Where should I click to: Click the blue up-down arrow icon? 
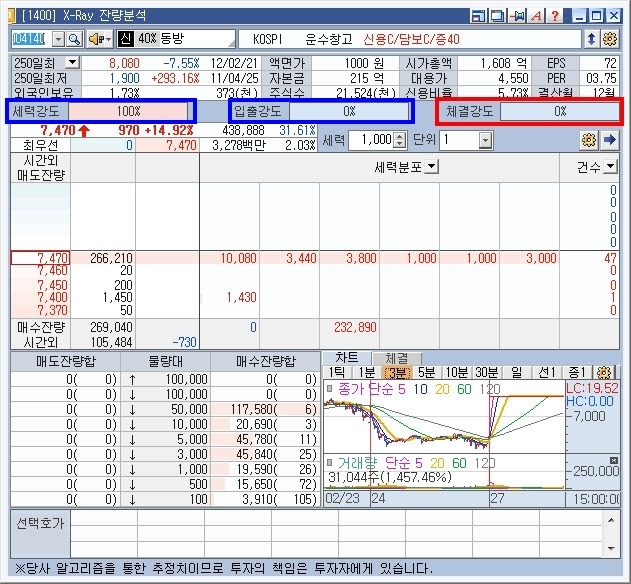click(591, 39)
